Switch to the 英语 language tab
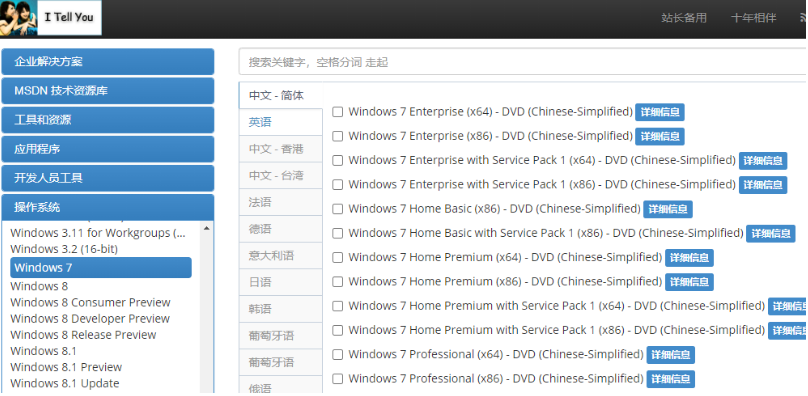This screenshot has width=808, height=396. pyautogui.click(x=281, y=122)
